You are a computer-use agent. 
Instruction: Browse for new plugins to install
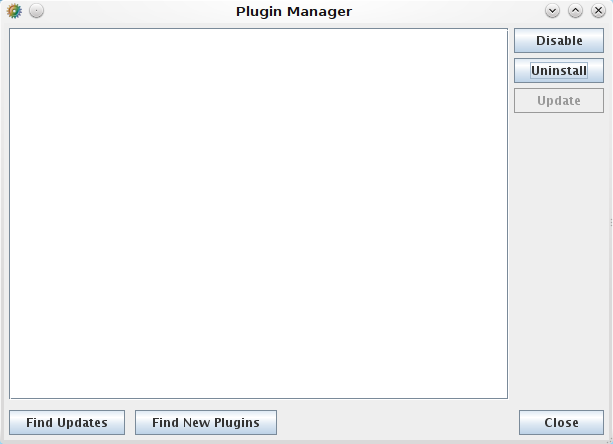coord(206,423)
